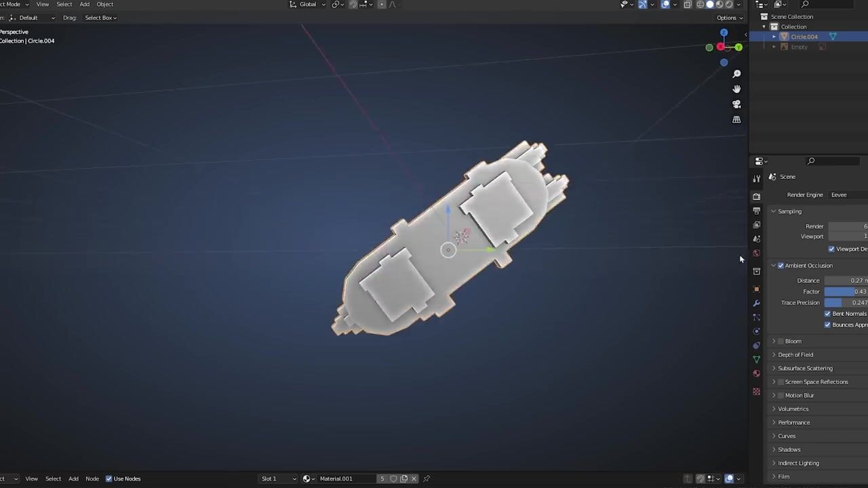868x488 pixels.
Task: Click the pan view hand icon
Action: click(x=736, y=89)
